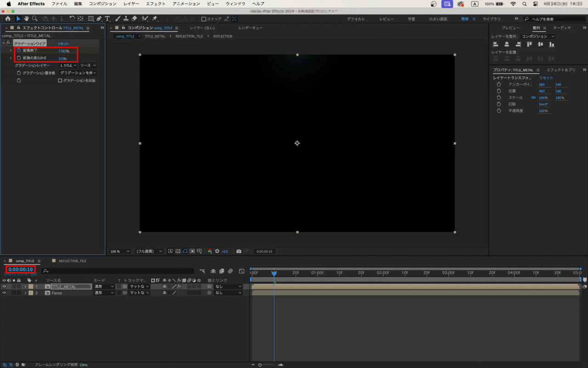588x368 pixels.
Task: Enable the スナップ checkbox
Action: [x=204, y=19]
